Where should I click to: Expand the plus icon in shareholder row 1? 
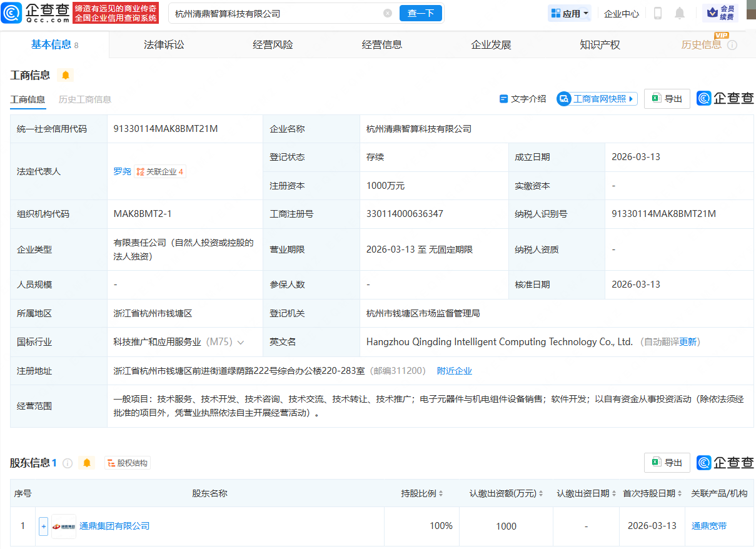coord(43,526)
